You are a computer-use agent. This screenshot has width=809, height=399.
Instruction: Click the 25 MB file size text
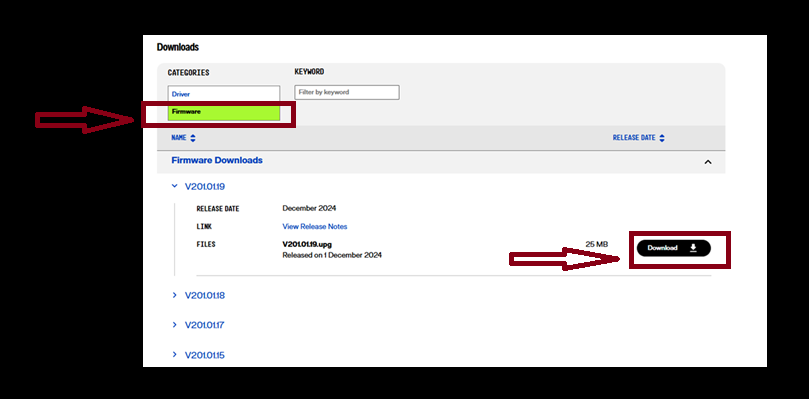tap(596, 244)
